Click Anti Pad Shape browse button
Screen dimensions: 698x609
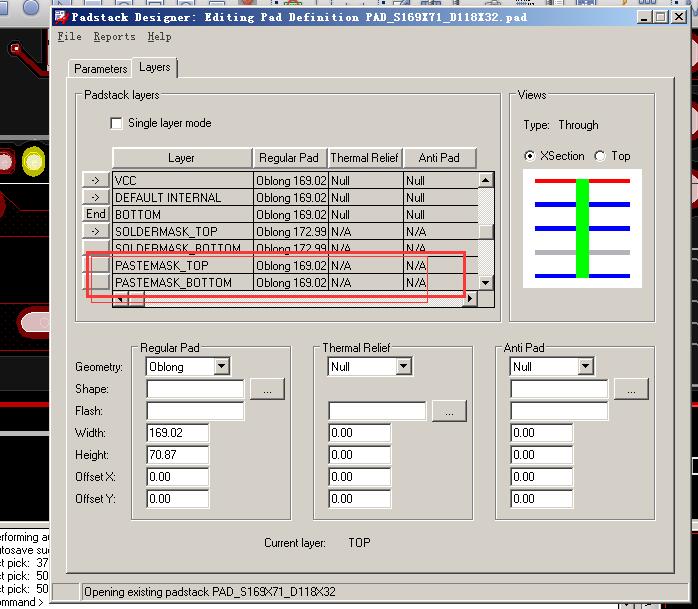coord(631,389)
